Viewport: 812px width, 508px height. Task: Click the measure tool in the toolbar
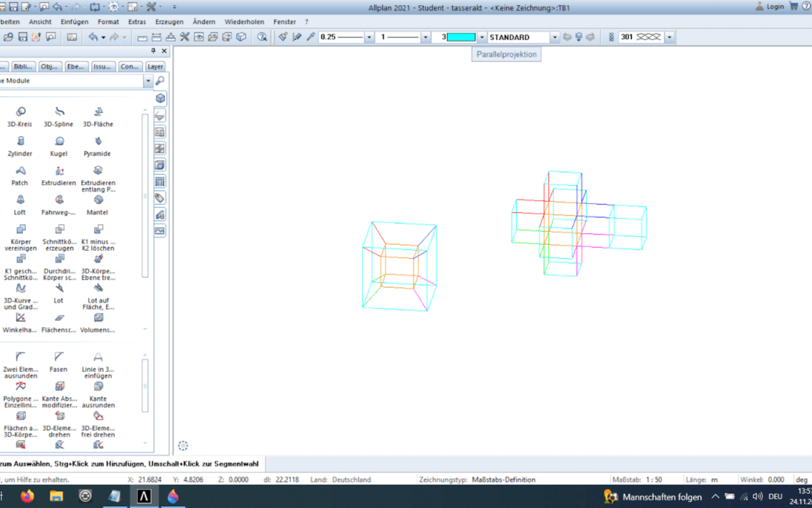click(x=142, y=37)
